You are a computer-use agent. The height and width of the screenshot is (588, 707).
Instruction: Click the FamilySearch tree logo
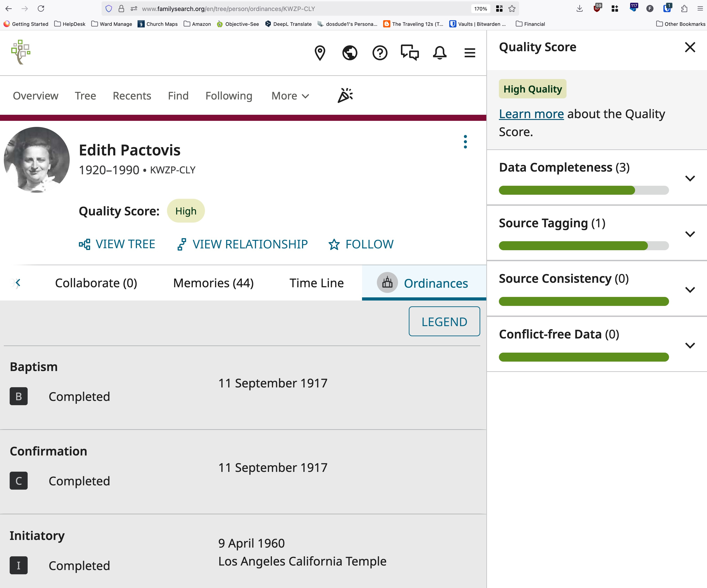tap(21, 52)
